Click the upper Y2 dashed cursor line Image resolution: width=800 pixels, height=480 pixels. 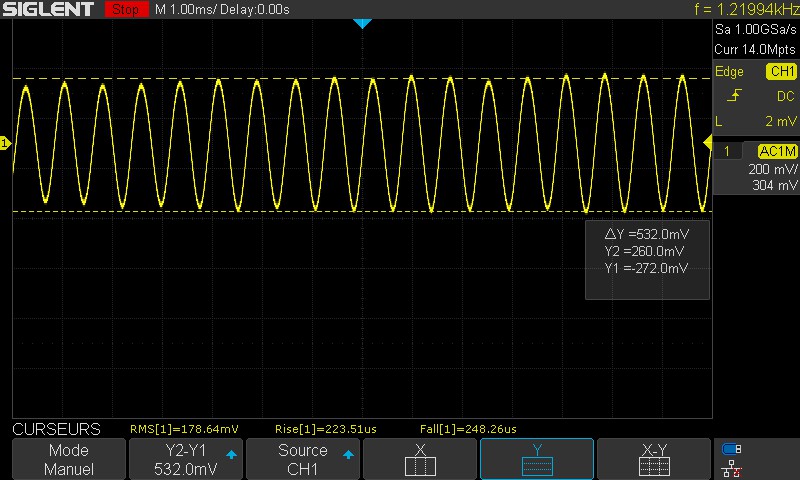click(x=362, y=79)
